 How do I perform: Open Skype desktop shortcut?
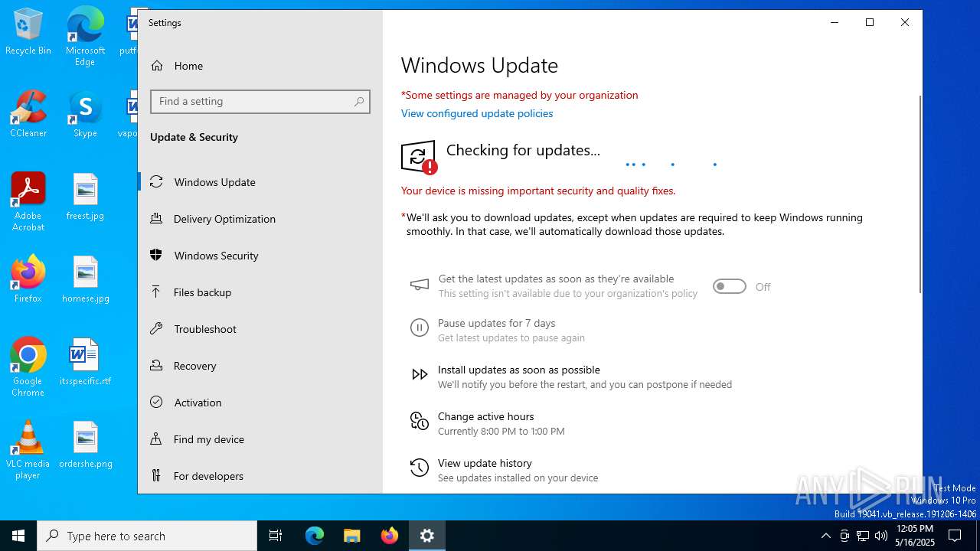(x=85, y=115)
